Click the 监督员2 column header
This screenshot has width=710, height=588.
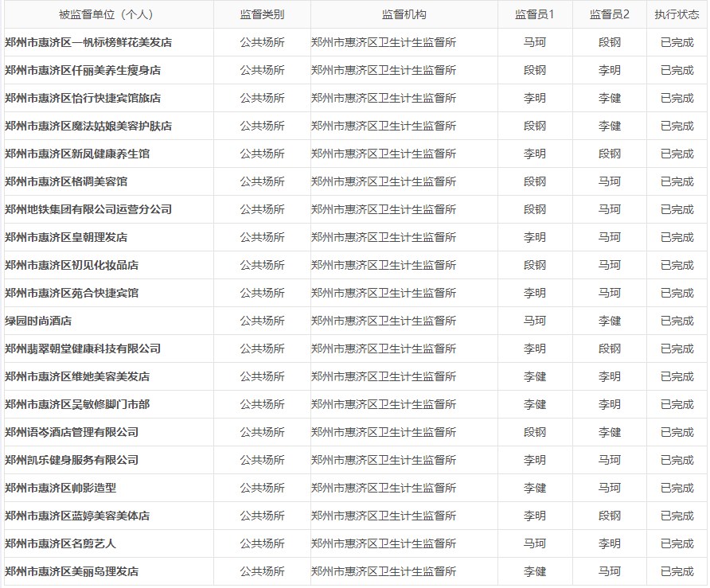click(x=610, y=14)
